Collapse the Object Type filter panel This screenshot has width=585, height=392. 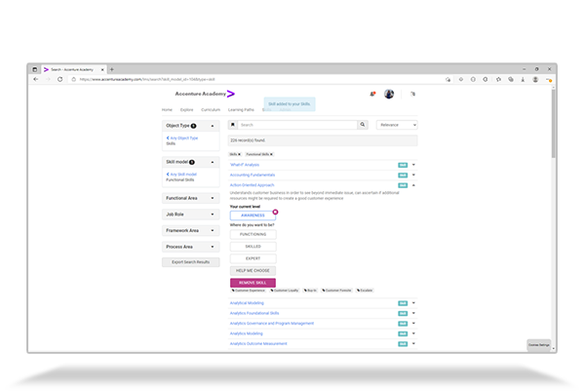[213, 126]
